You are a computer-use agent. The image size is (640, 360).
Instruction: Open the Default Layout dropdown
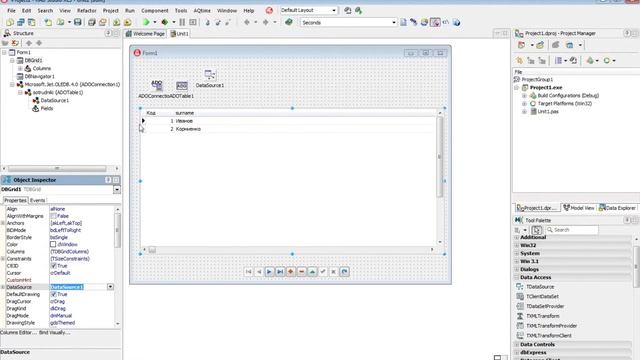coord(334,10)
